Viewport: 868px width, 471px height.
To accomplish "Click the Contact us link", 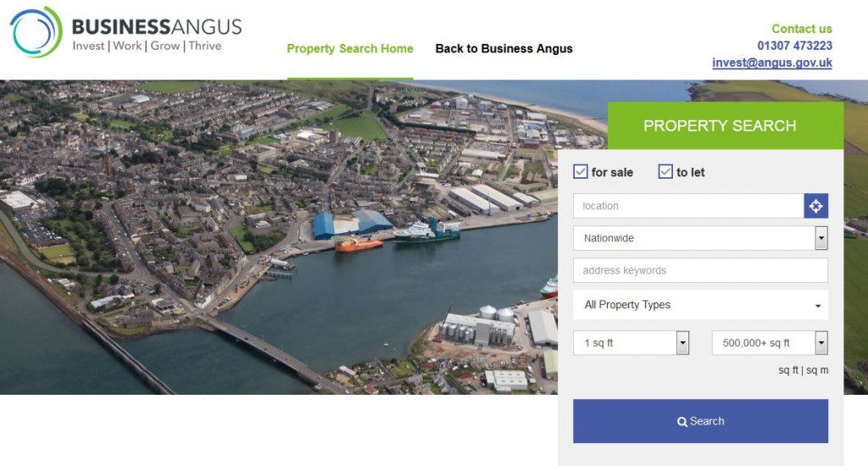I will click(x=802, y=29).
